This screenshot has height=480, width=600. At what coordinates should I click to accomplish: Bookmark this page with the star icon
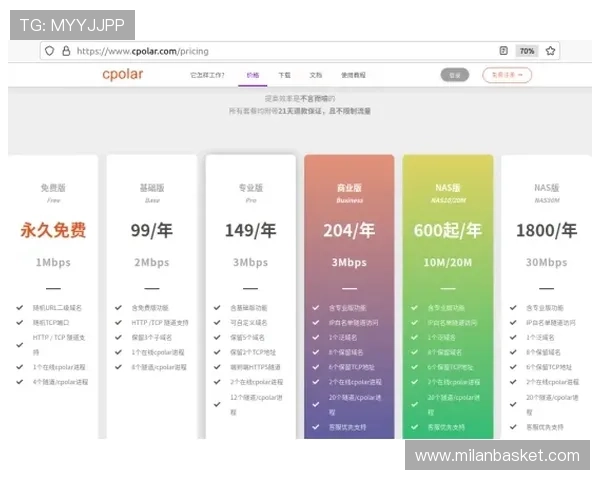[x=550, y=51]
